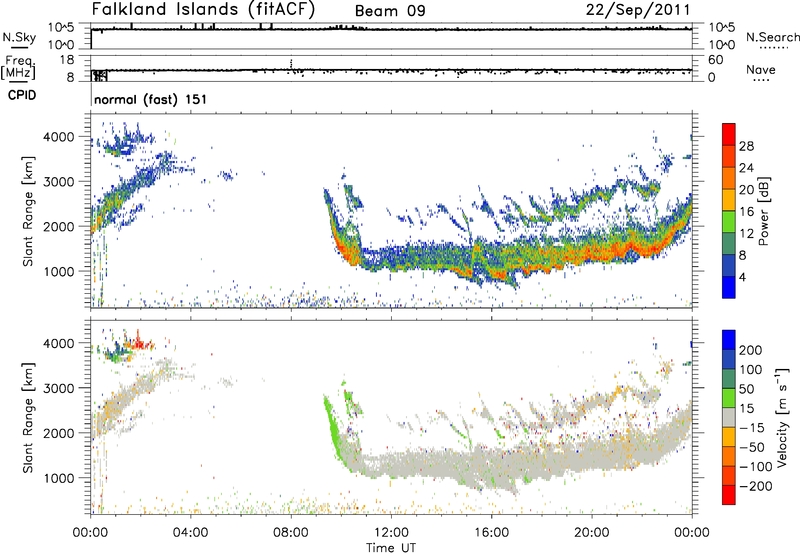Screen dimensions: 800x554
Task: Click the '28' tick on the Power scale
Action: (x=746, y=146)
